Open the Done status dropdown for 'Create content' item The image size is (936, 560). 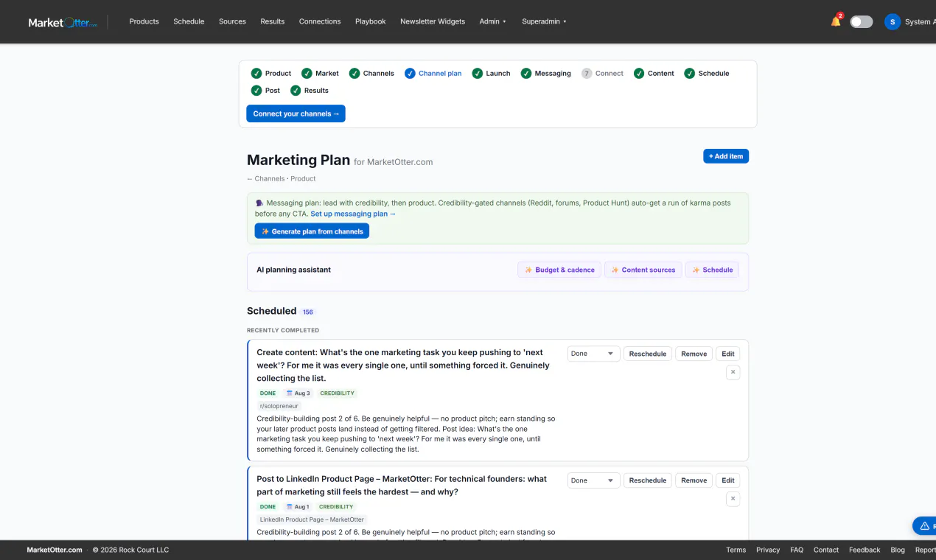pyautogui.click(x=593, y=354)
